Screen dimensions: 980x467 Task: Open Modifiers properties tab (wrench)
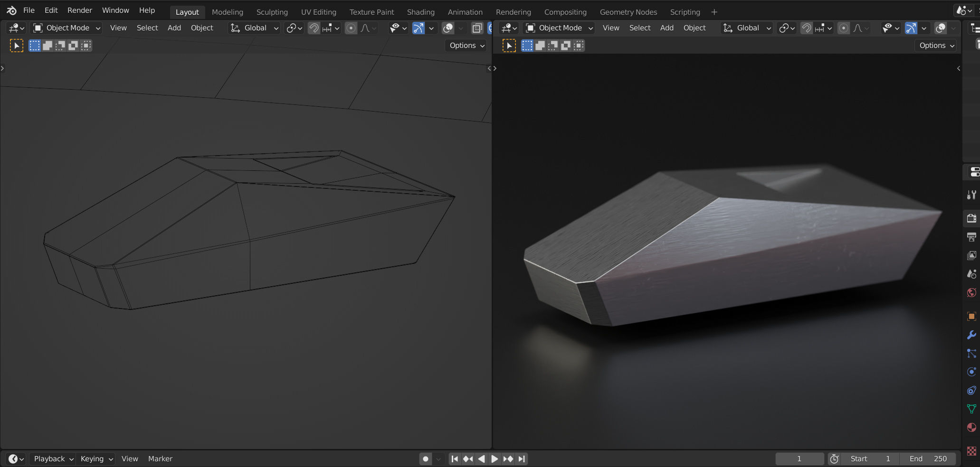pos(971,335)
